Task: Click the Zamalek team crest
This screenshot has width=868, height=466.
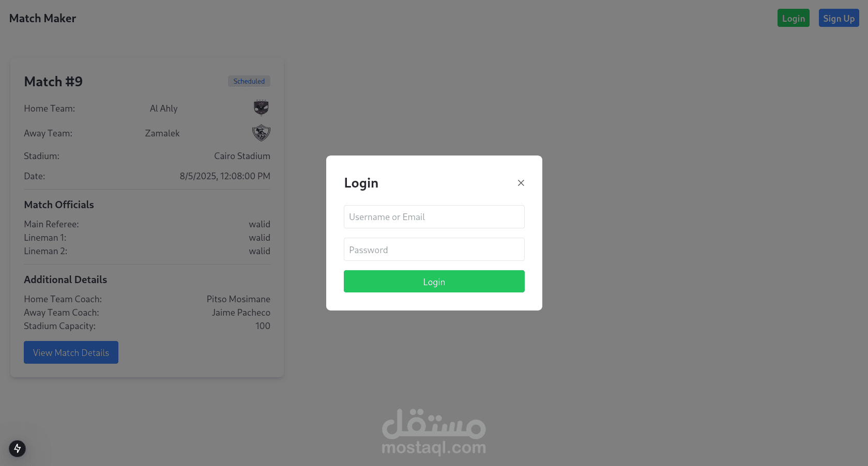Action: coord(261,133)
